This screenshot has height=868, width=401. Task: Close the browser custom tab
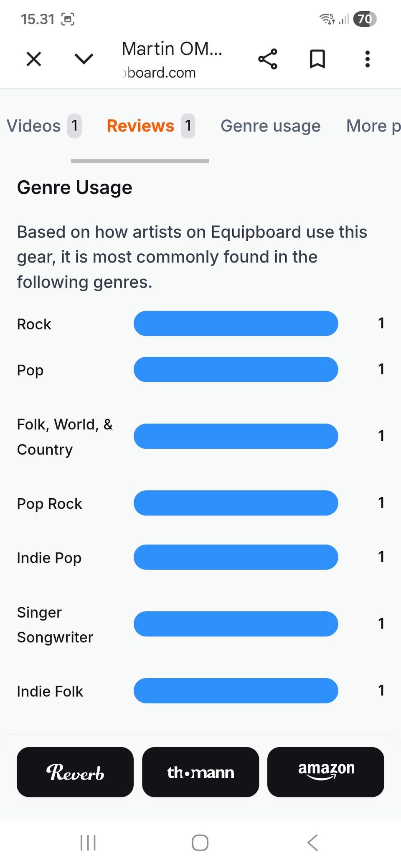coord(34,59)
